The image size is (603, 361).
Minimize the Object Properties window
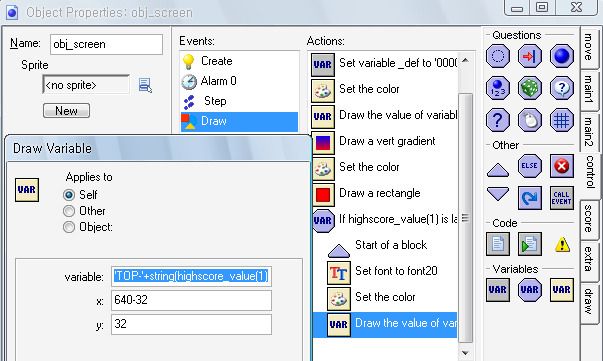(517, 8)
